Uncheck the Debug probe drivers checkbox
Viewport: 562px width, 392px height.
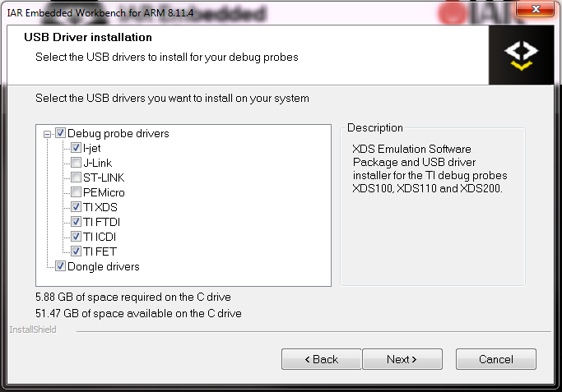click(61, 133)
